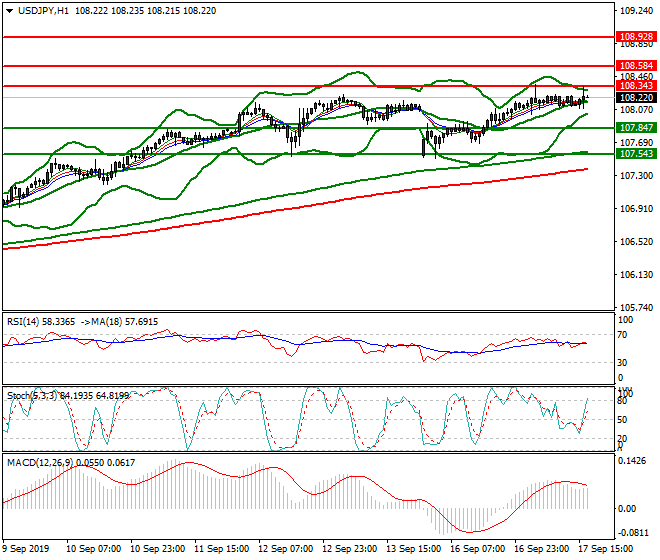Click the 16 Sep 07:00 time axis label

478,549
